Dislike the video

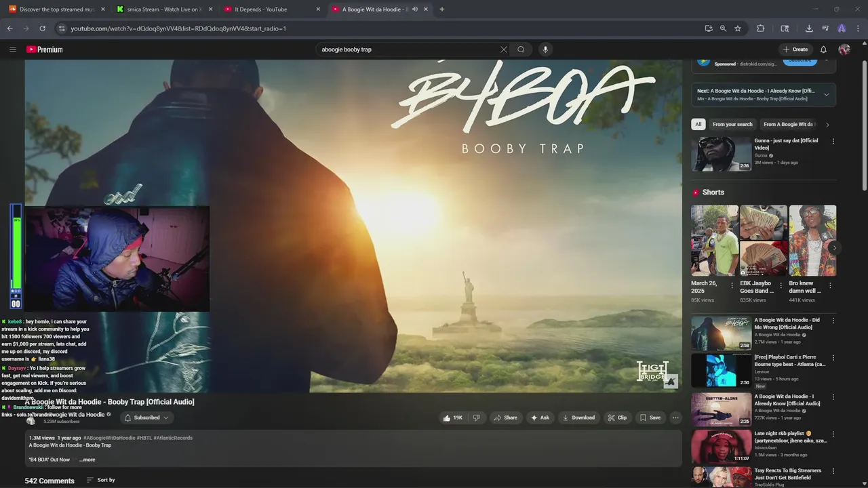[476, 418]
